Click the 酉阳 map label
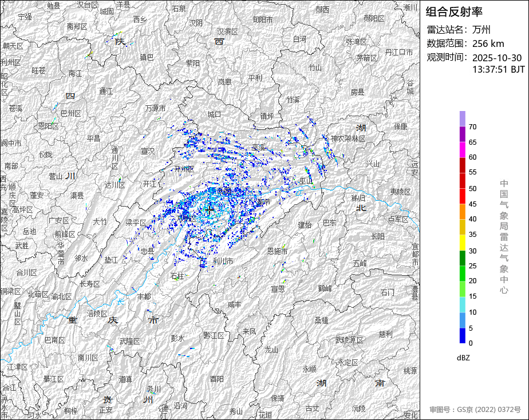The image size is (529, 420). click(217, 379)
